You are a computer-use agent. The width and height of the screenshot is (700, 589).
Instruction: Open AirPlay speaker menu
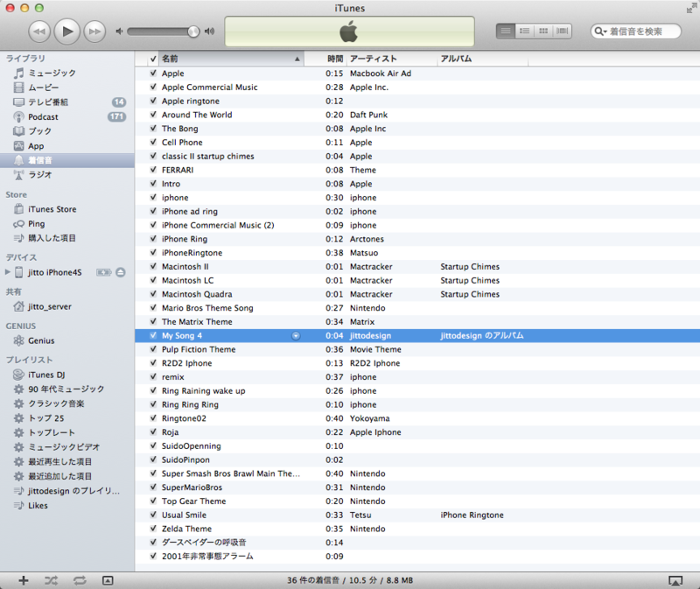pyautogui.click(x=675, y=580)
